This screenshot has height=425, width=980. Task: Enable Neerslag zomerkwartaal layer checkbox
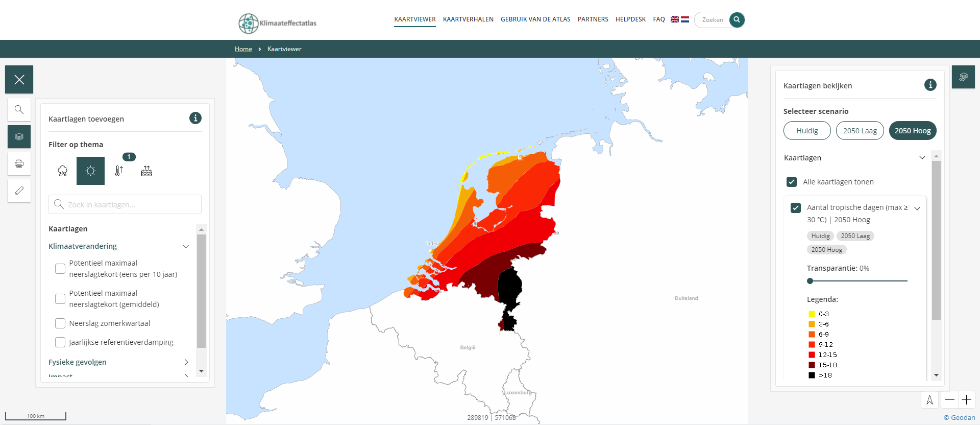pos(60,323)
